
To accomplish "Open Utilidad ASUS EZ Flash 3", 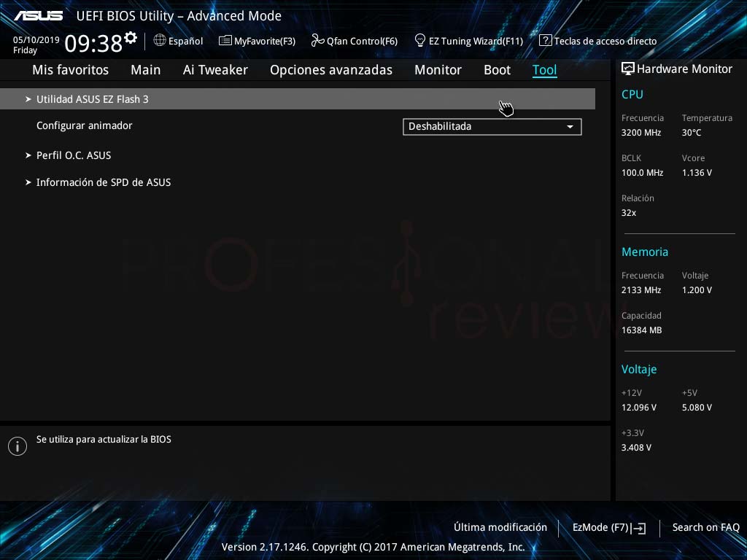I will (x=92, y=98).
